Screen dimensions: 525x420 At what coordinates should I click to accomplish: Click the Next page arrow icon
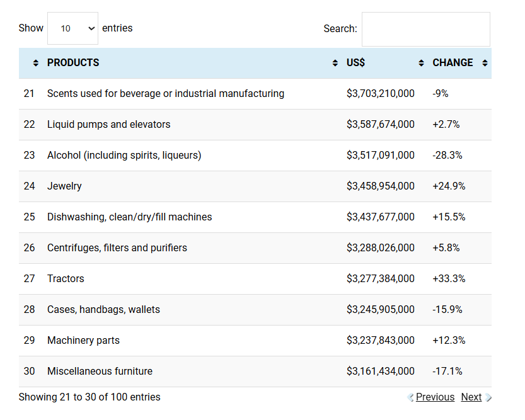coord(488,397)
